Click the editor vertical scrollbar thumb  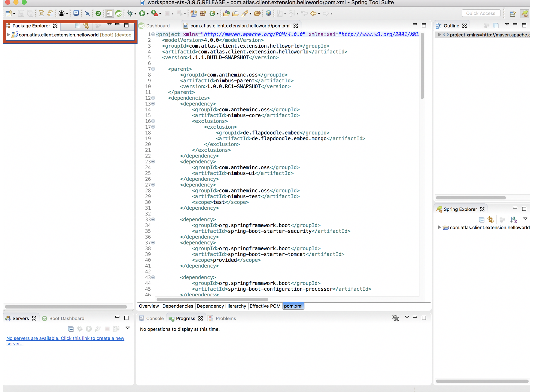[422, 66]
